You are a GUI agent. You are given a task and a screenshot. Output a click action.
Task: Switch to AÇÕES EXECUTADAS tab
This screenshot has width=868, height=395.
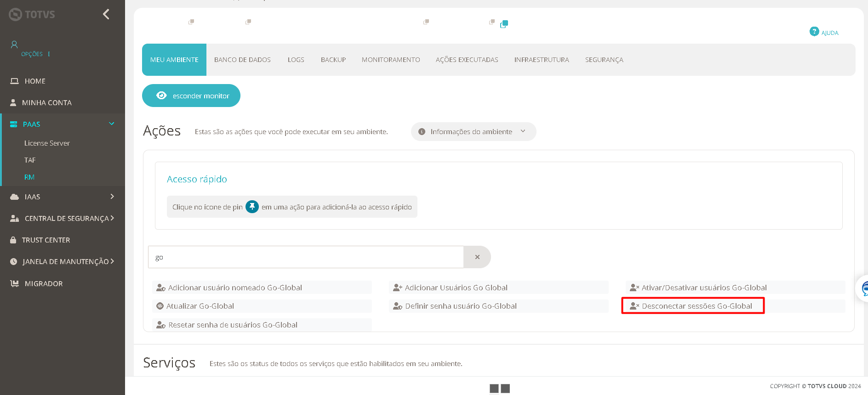pyautogui.click(x=467, y=60)
